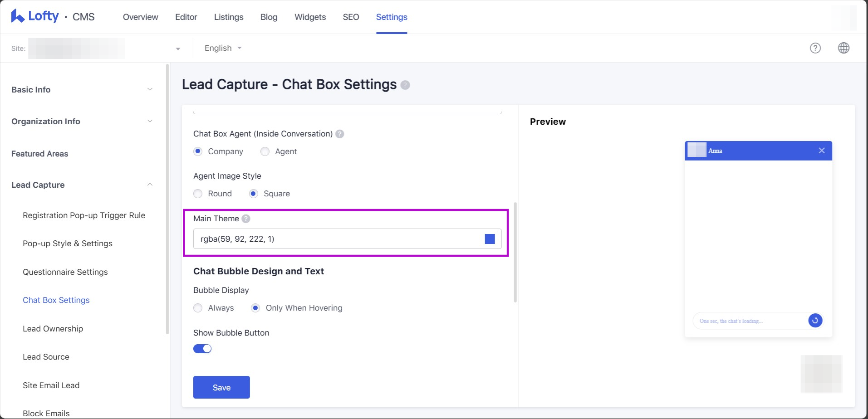Select the Agent radio option
Screen dimensions: 868x419
coord(265,151)
